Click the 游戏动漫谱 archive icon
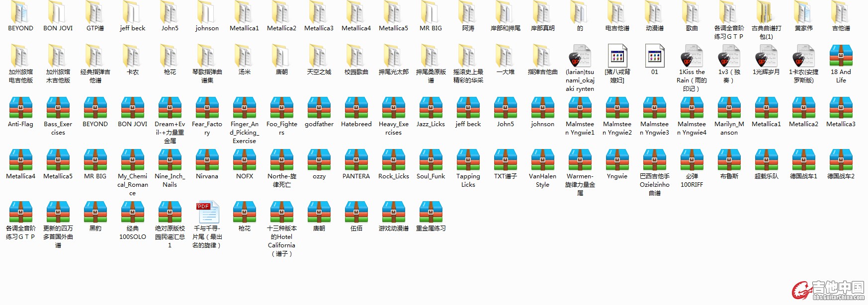Viewport: 868px width, 305px height. point(394,212)
